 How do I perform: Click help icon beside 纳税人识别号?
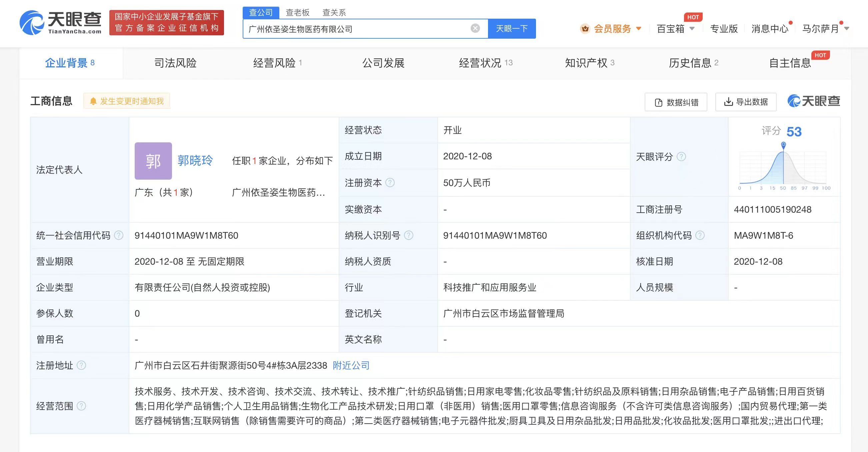pos(408,235)
